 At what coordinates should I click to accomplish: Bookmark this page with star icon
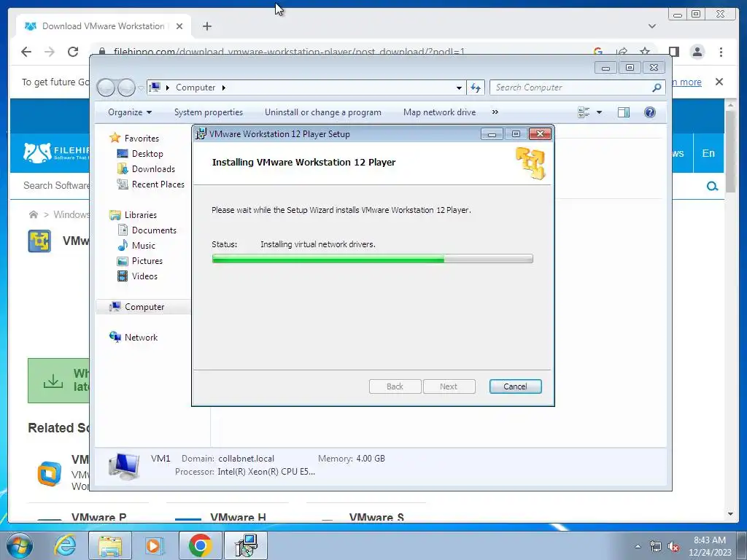click(645, 52)
